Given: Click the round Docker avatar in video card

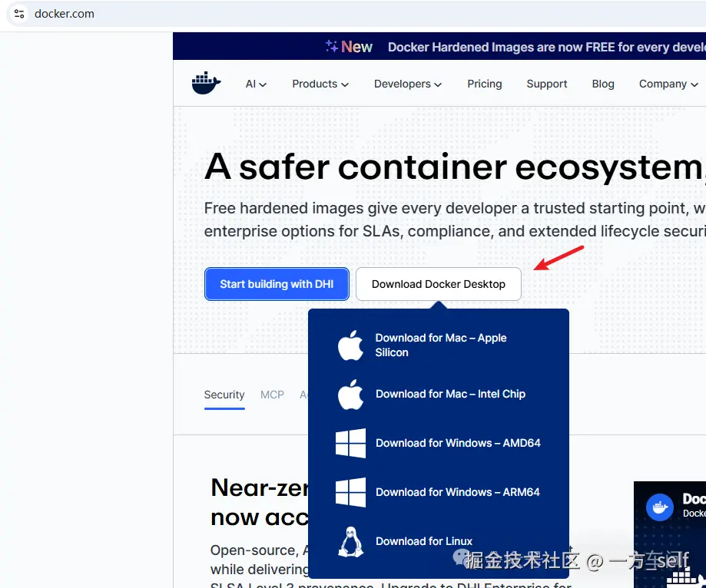Looking at the screenshot, I should 660,507.
